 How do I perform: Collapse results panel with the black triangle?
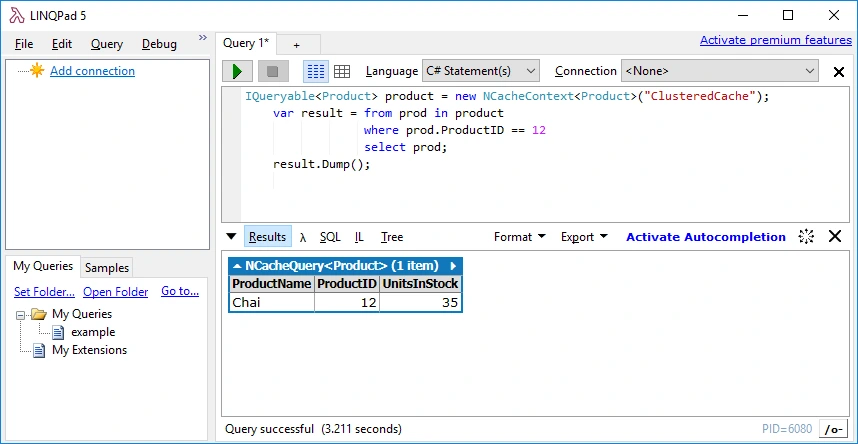[231, 237]
